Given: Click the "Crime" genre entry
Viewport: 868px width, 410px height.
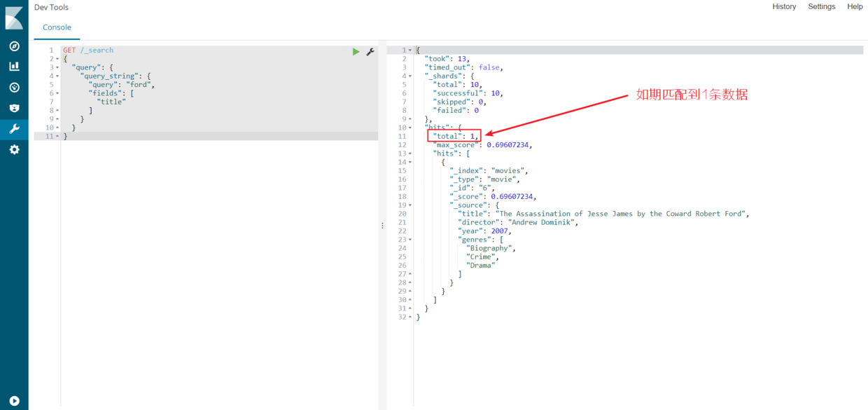Looking at the screenshot, I should pyautogui.click(x=483, y=257).
